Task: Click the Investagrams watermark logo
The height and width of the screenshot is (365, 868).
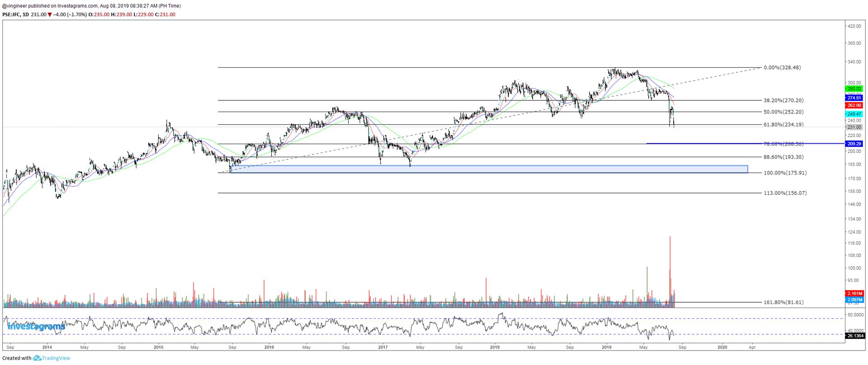Action: tap(36, 326)
